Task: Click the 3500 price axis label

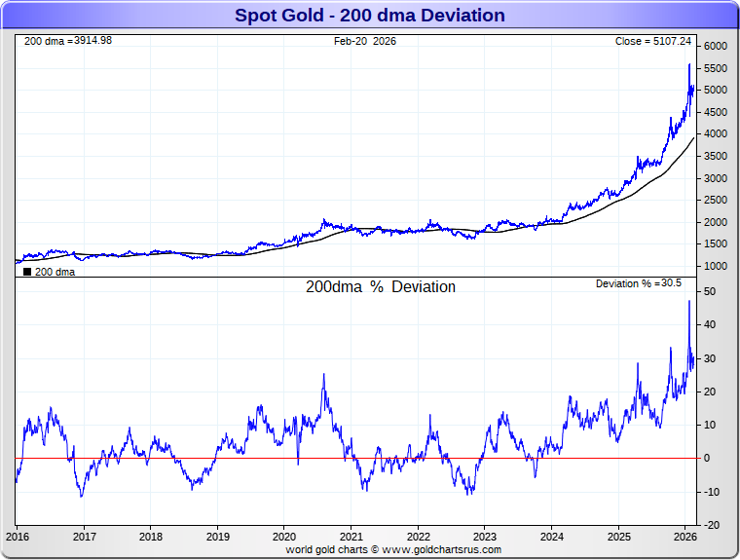Action: (x=716, y=156)
